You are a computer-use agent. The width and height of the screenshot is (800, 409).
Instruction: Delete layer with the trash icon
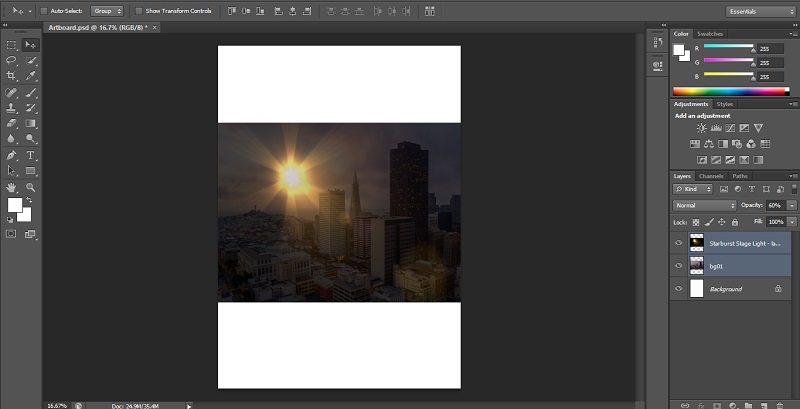pos(779,405)
